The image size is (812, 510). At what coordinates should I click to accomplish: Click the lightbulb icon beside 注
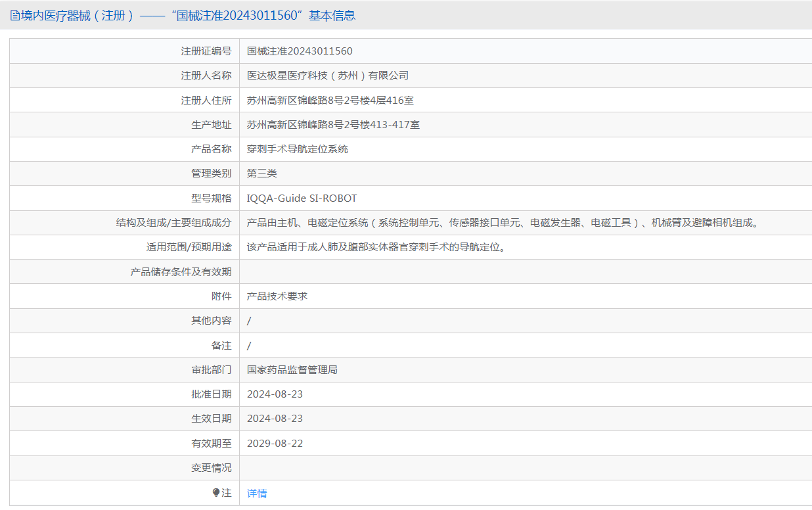coord(216,492)
